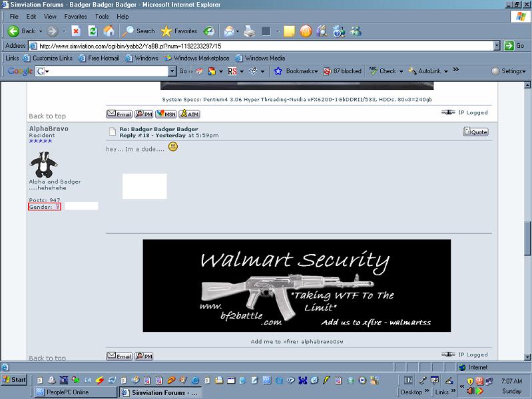
Task: Open the Research books toolbar icon
Action: (322, 31)
